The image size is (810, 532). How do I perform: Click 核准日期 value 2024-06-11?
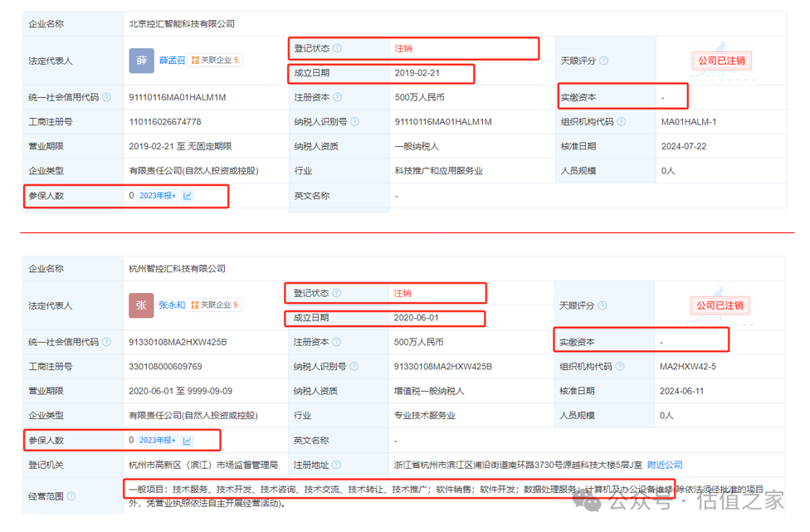point(681,391)
